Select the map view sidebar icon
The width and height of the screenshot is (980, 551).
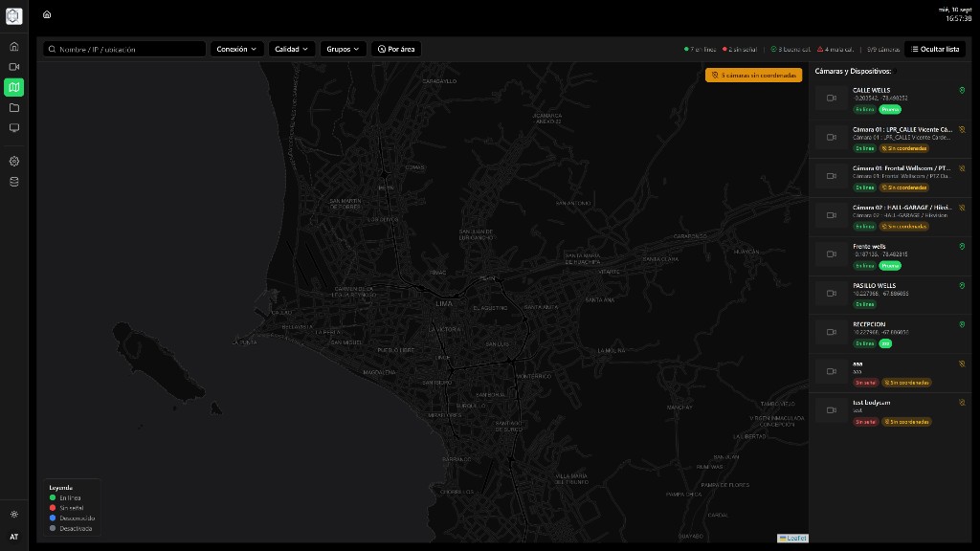(13, 87)
